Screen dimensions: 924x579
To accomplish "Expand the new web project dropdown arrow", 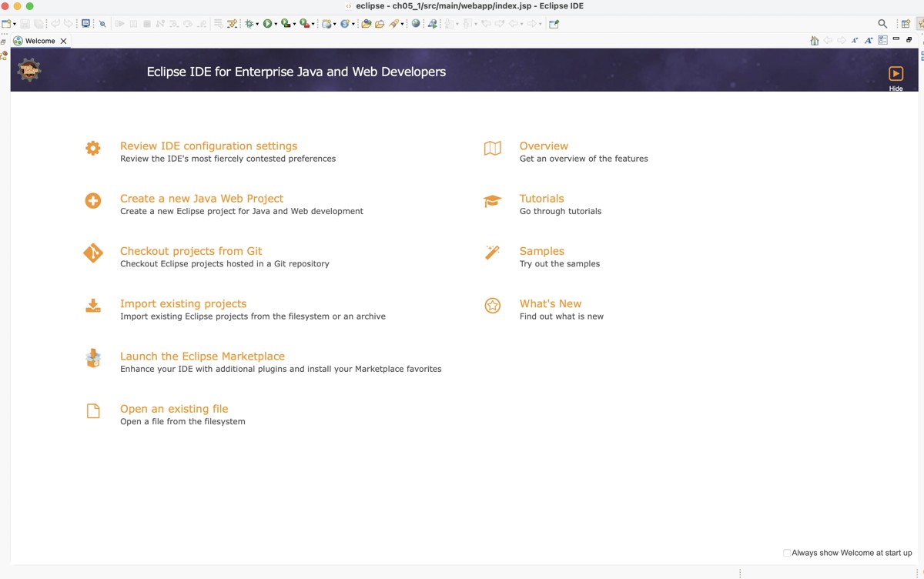I will click(x=334, y=24).
